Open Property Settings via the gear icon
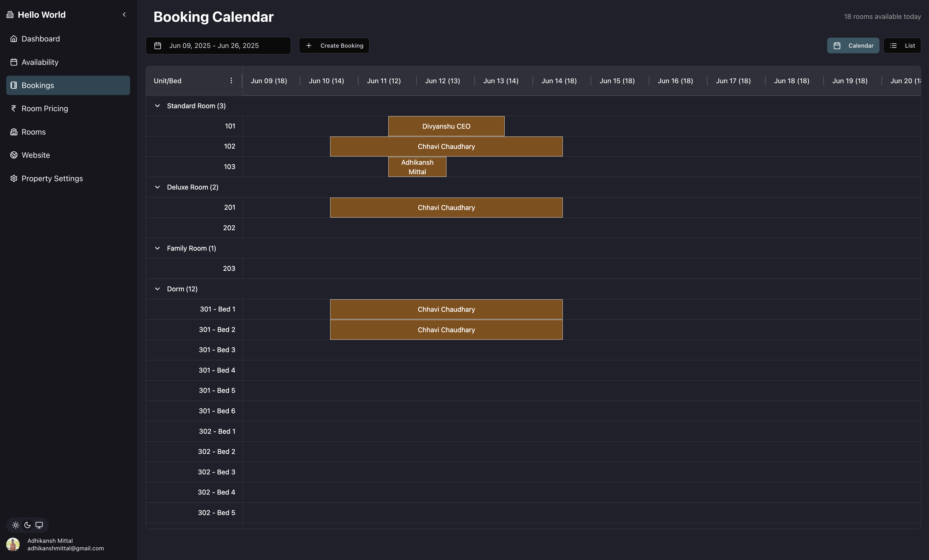 13,178
